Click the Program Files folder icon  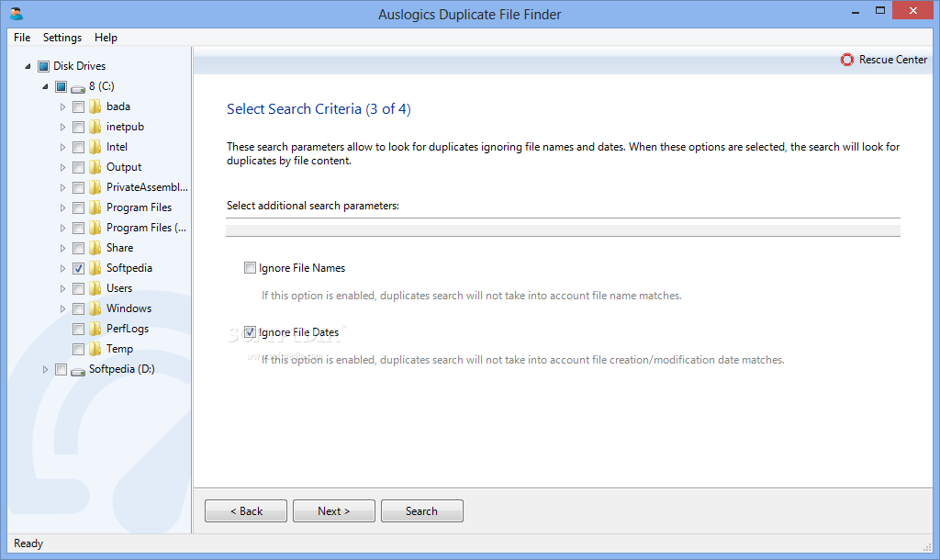tap(95, 207)
